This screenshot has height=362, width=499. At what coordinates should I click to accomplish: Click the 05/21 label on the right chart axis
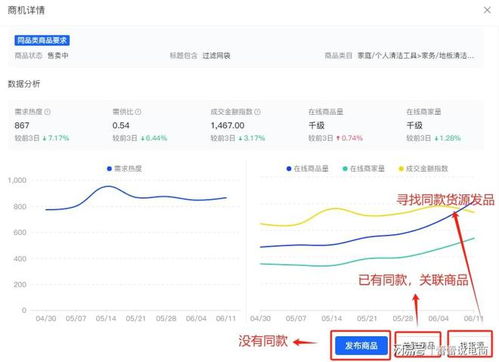367,319
